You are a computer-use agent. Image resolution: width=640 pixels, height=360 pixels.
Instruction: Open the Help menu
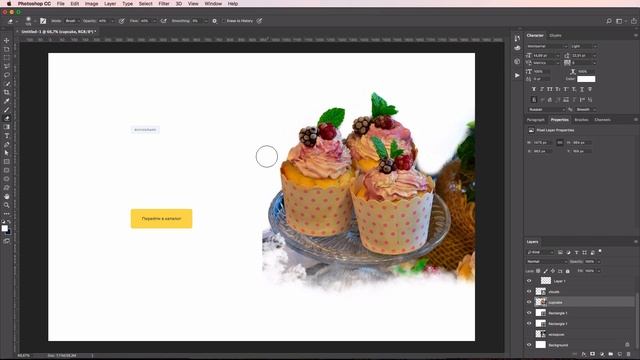[x=233, y=4]
